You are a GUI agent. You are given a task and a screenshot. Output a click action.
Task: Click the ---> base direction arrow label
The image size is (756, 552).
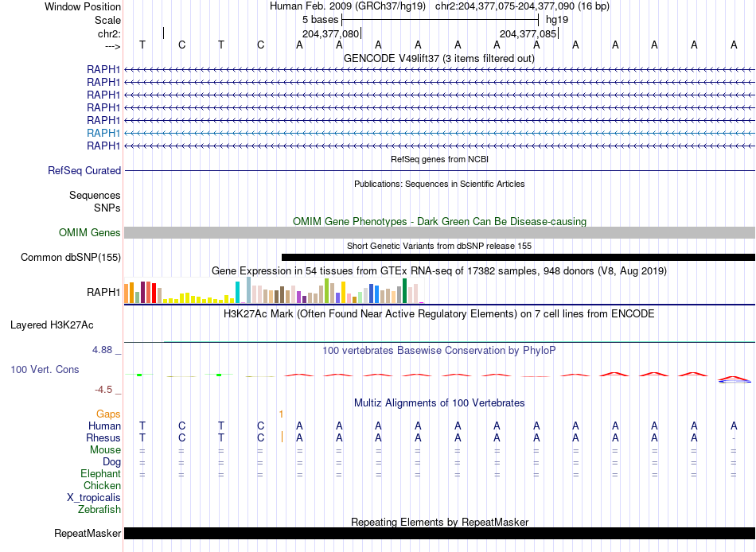click(112, 46)
